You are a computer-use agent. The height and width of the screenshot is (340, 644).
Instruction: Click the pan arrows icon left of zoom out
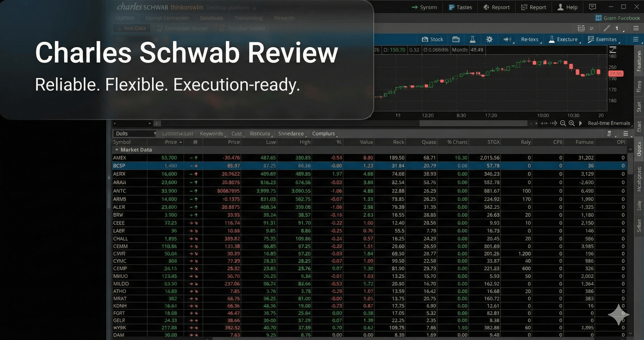pyautogui.click(x=554, y=123)
